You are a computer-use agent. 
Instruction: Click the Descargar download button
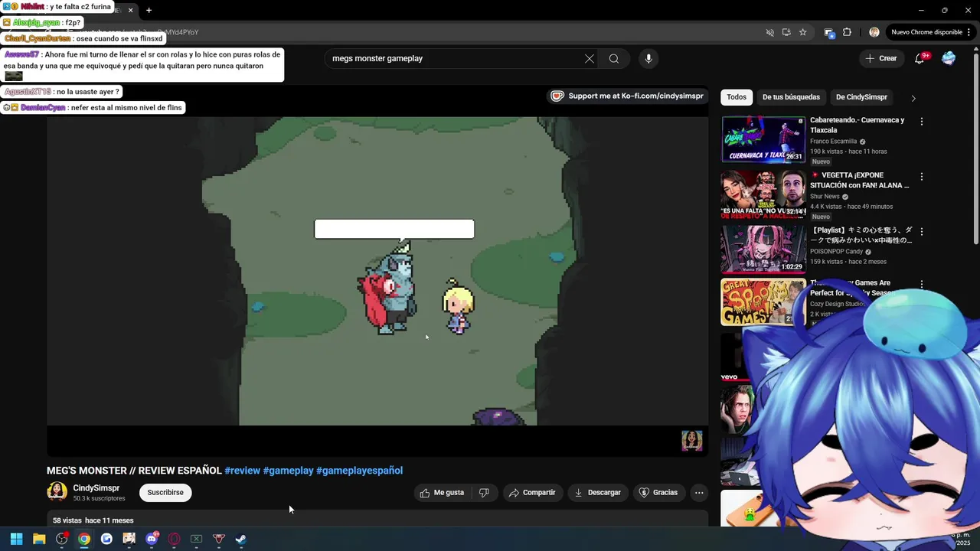(597, 493)
